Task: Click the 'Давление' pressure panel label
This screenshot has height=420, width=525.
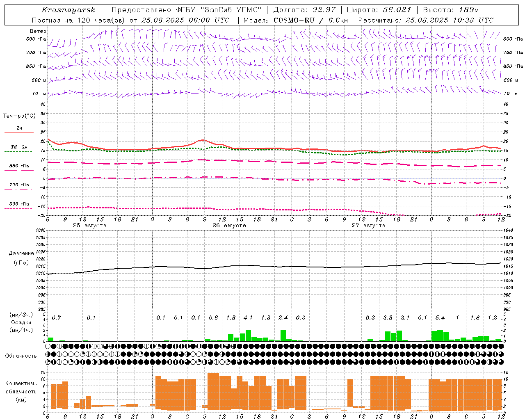Action: 21,253
